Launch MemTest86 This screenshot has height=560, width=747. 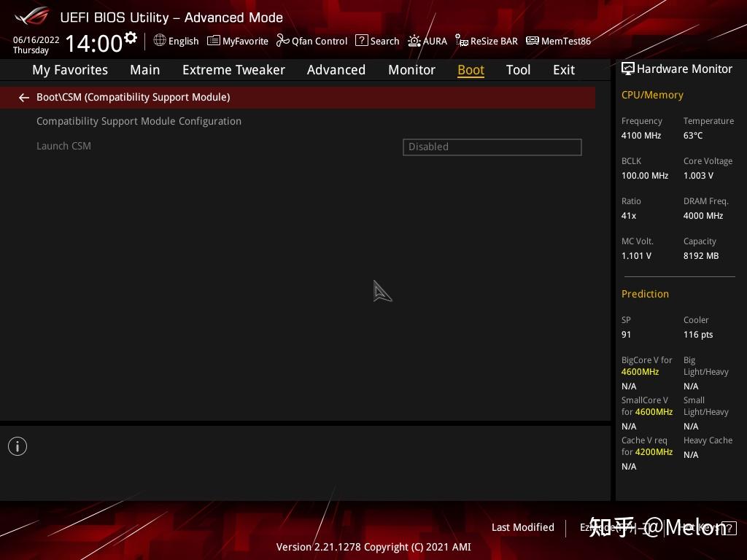558,41
